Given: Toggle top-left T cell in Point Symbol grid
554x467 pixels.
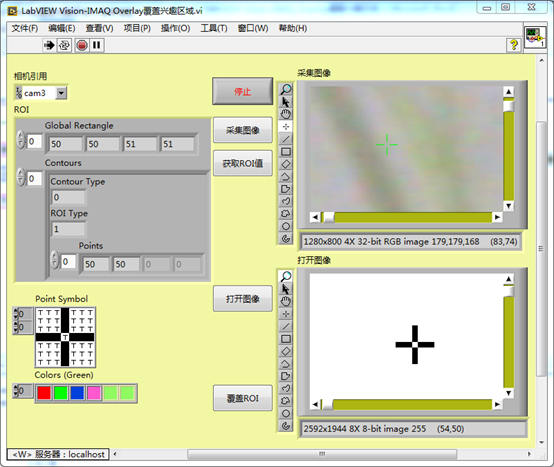Looking at the screenshot, I should pyautogui.click(x=40, y=313).
